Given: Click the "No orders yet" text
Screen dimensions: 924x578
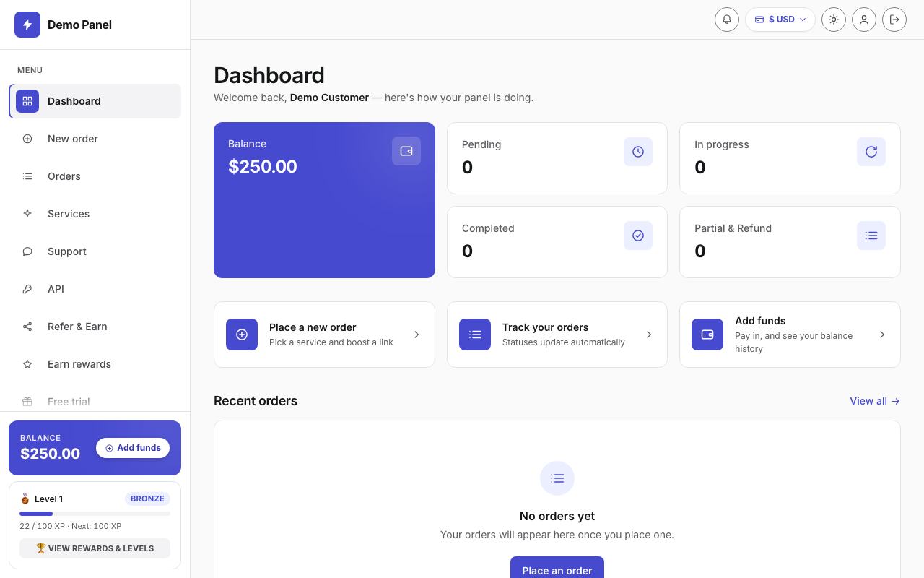Looking at the screenshot, I should coord(557,516).
